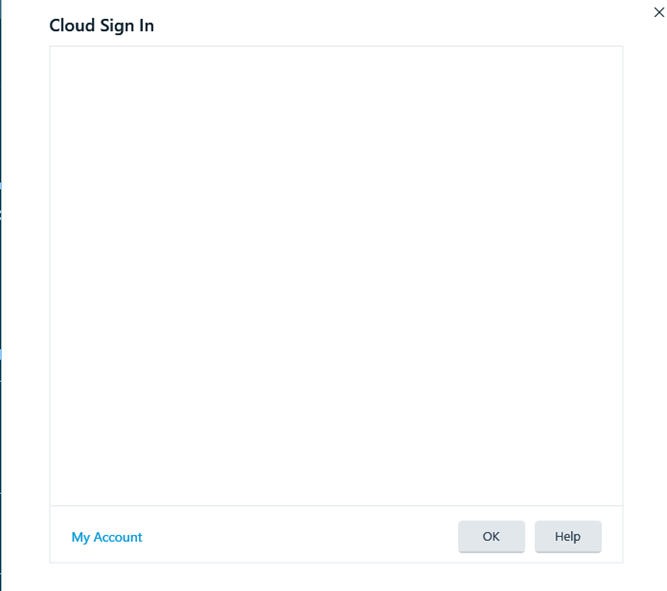Open Help for Cloud Sign In
667x591 pixels.
(x=567, y=537)
